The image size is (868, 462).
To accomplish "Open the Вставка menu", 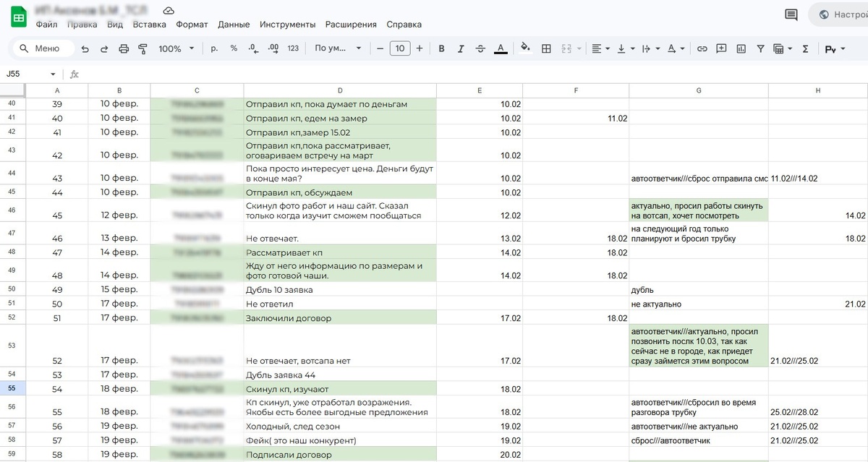I will (x=150, y=24).
